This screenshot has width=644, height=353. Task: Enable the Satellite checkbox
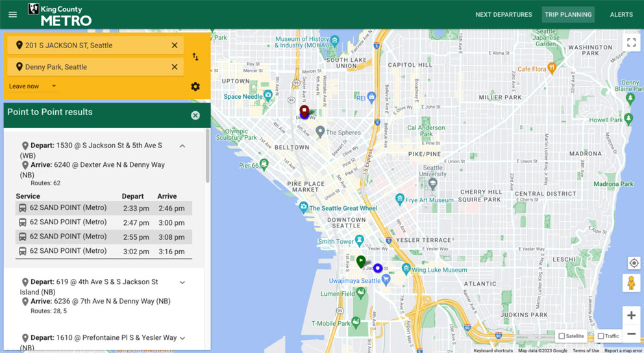click(x=562, y=336)
